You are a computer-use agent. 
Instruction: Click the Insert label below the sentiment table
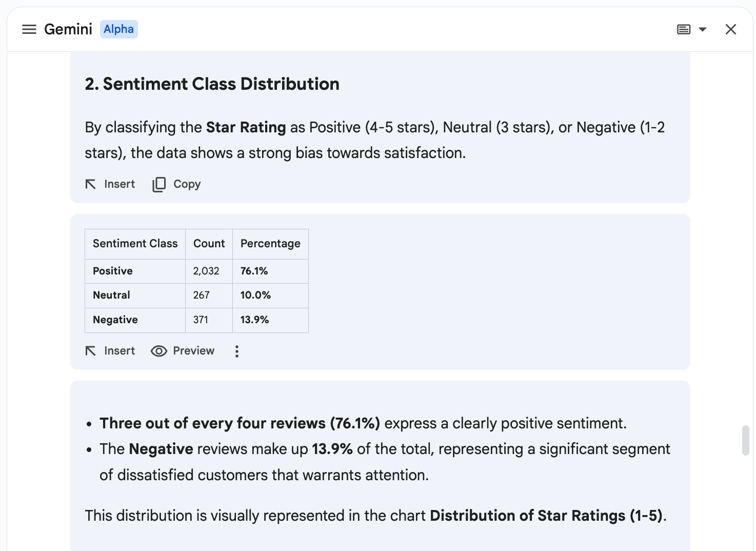(x=120, y=351)
